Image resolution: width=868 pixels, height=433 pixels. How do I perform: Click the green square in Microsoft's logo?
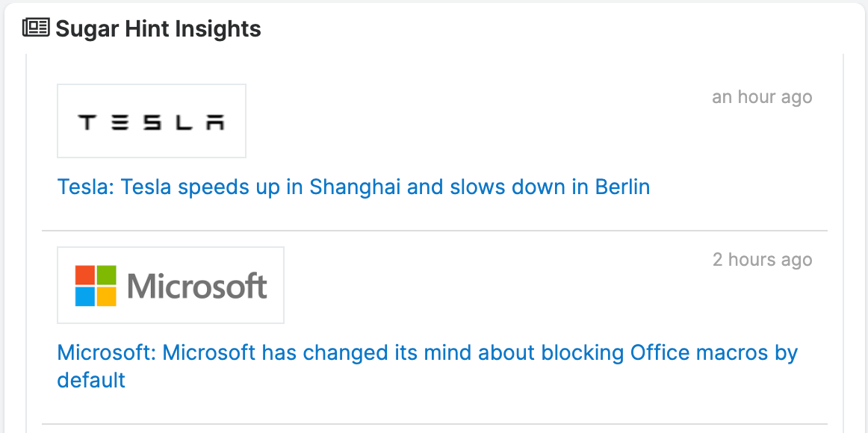point(108,274)
